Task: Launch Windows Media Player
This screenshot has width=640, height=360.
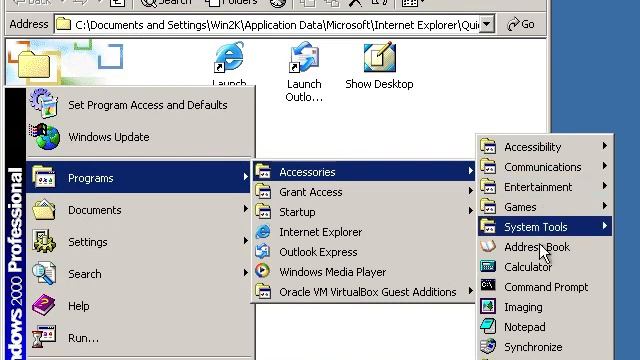Action: [364, 272]
